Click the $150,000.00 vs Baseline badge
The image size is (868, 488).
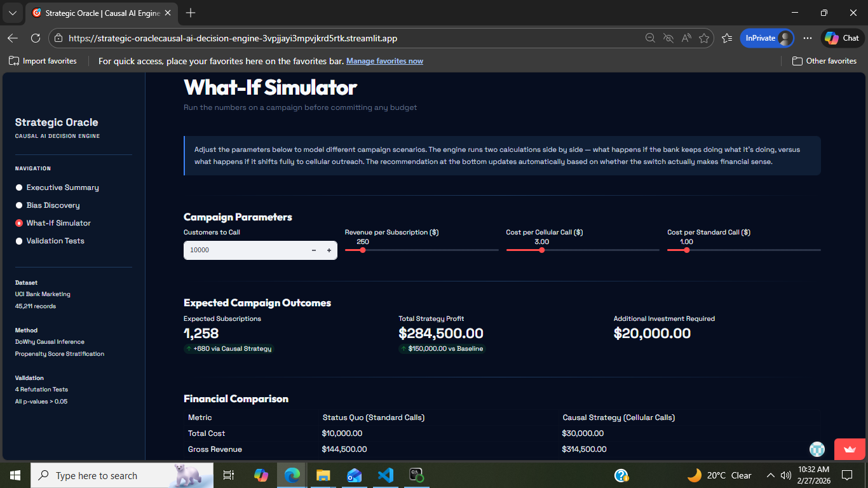pyautogui.click(x=442, y=349)
